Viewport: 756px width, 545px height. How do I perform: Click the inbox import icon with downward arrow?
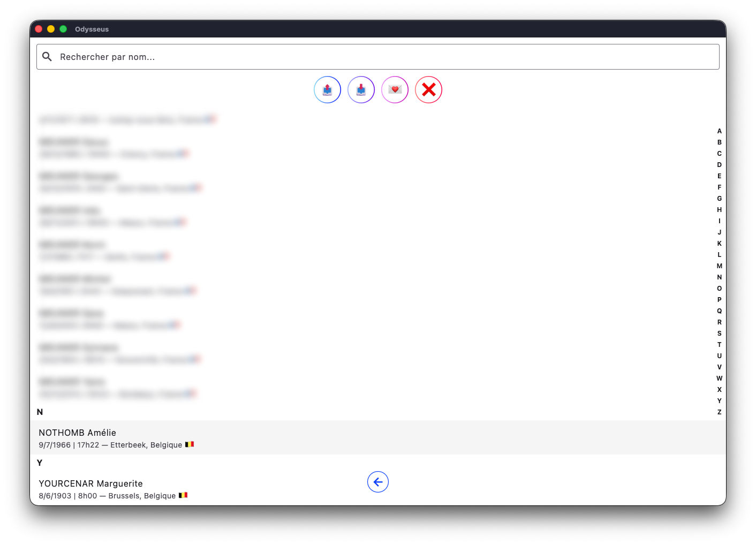(x=361, y=90)
